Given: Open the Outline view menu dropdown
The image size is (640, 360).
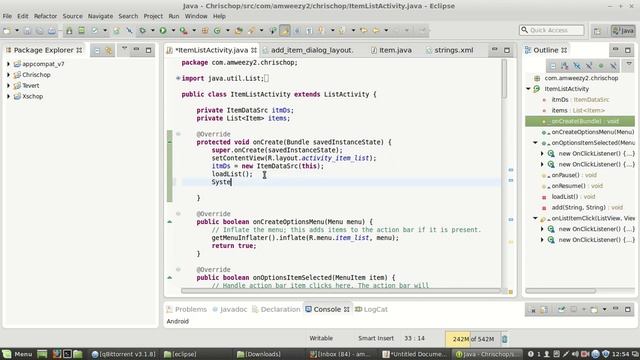Looking at the screenshot, I should click(629, 64).
